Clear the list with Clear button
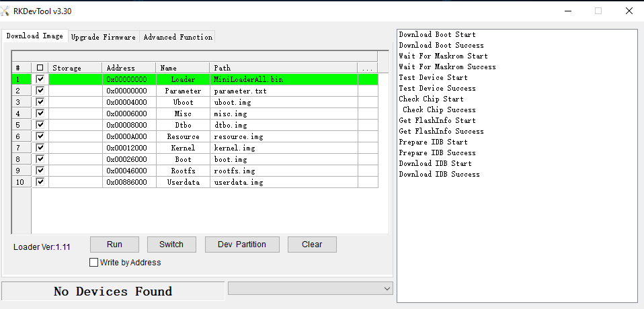The image size is (644, 309). coord(312,245)
